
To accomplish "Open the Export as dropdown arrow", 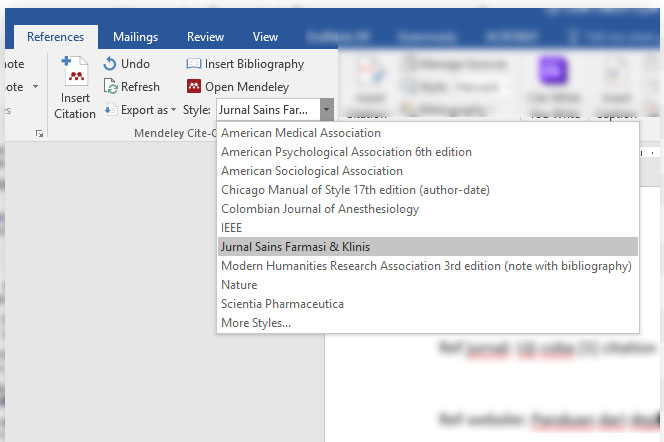I will click(x=173, y=110).
